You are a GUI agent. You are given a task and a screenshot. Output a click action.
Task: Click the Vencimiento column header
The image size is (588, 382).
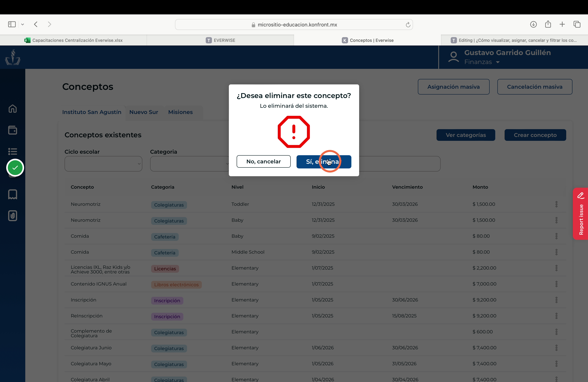tap(407, 187)
